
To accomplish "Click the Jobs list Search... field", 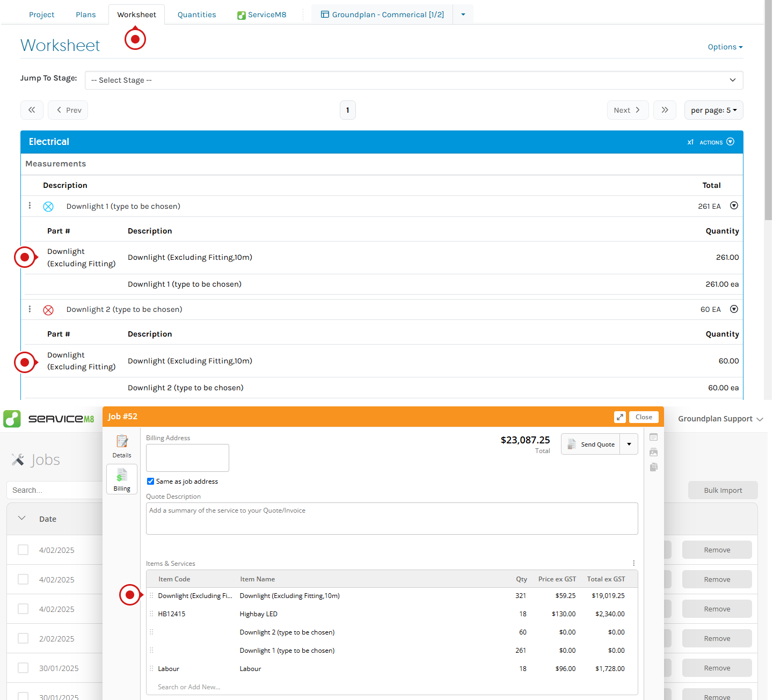I will [x=54, y=490].
